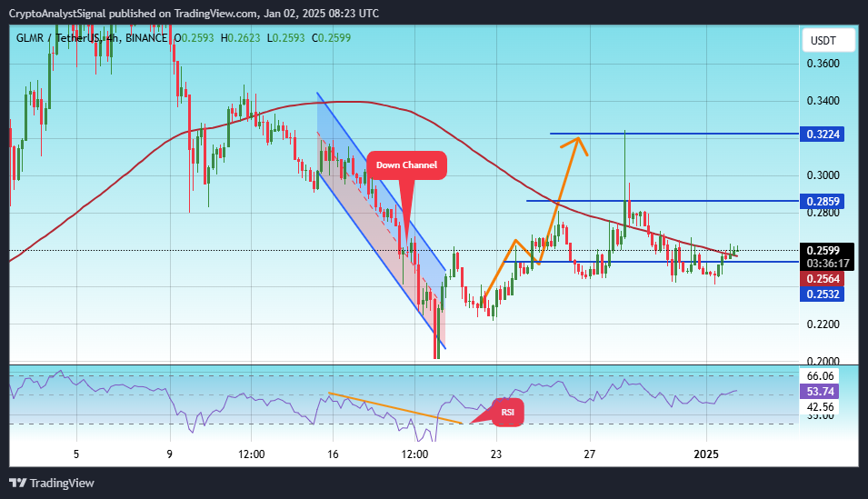Click the countdown timer 03:36:17
This screenshot has width=868, height=499.
click(828, 264)
